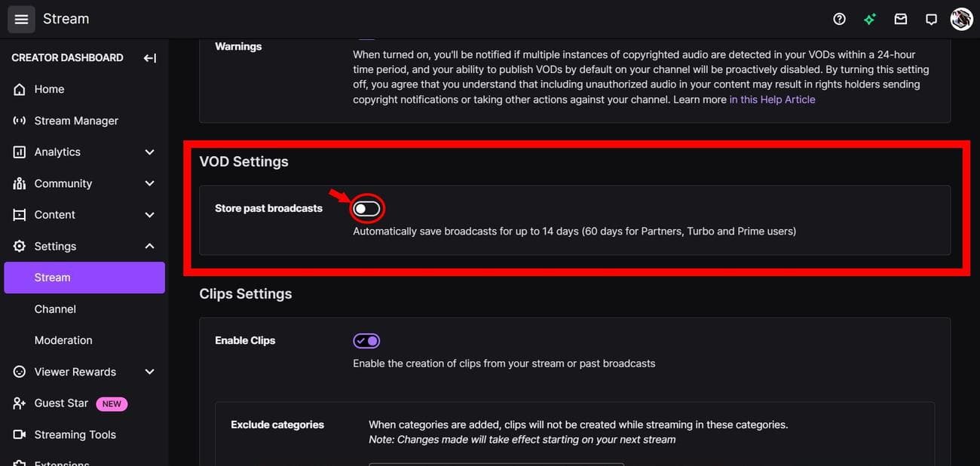Collapse the Settings section
Screen dimensions: 980x466
point(149,247)
